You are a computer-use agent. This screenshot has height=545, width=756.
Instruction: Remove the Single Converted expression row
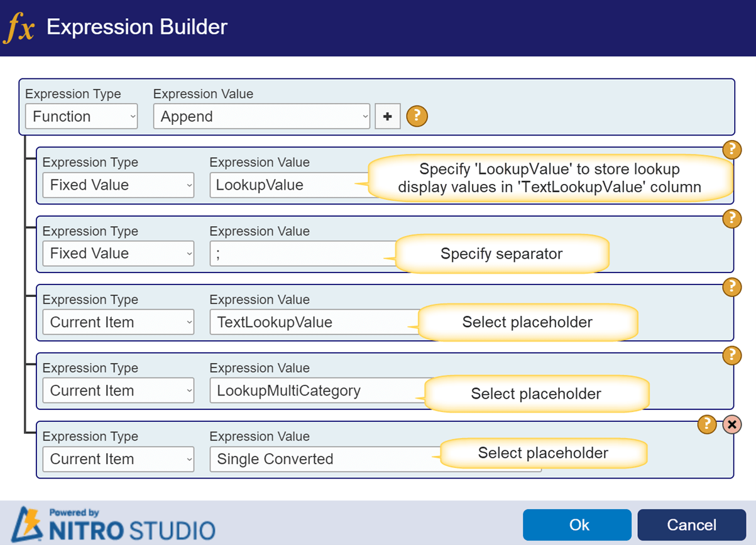click(x=731, y=424)
